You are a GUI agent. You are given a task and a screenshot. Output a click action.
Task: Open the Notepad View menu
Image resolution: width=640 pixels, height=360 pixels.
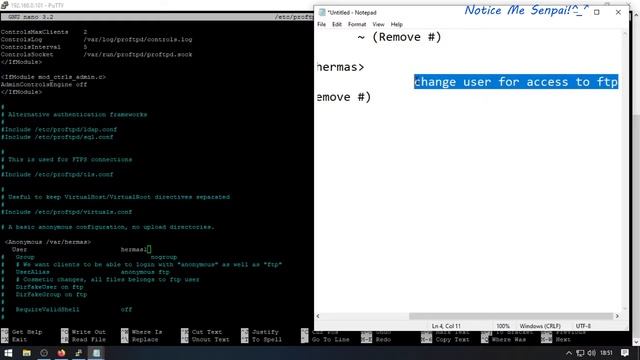click(x=378, y=24)
